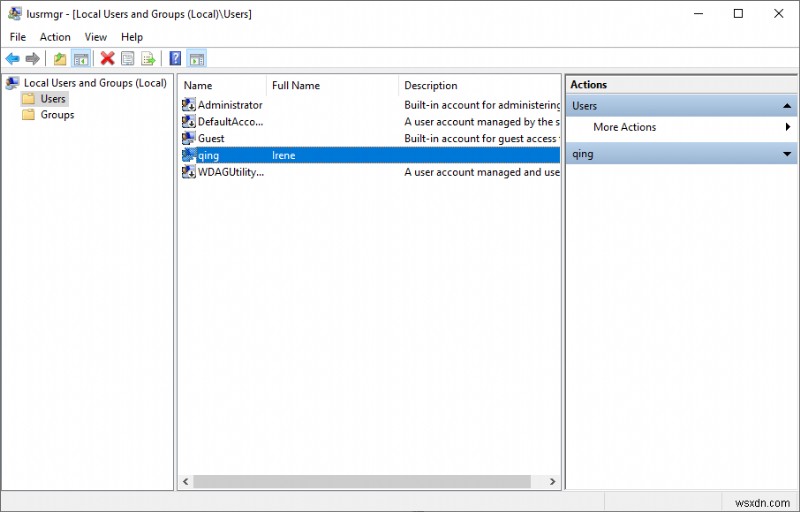Click More Actions link
Screen dimensions: 800x512
pos(624,127)
